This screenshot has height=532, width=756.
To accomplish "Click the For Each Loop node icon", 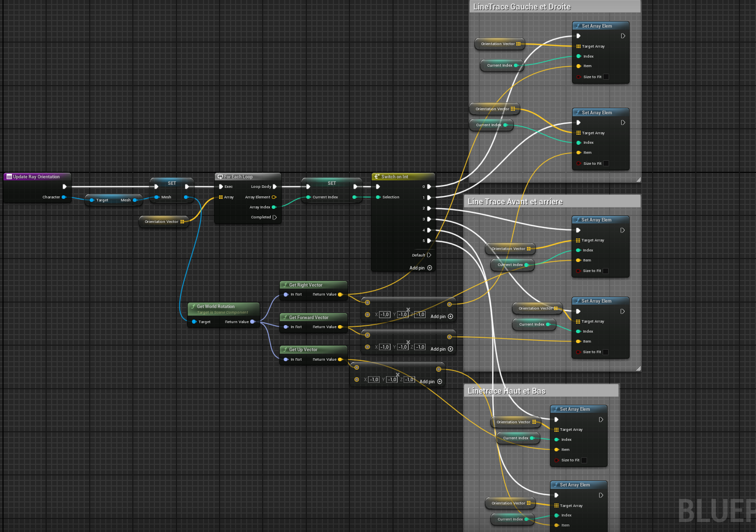I will click(x=220, y=177).
